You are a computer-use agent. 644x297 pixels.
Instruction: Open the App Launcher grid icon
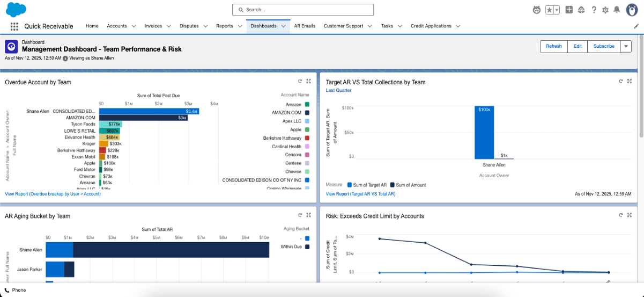tap(14, 26)
